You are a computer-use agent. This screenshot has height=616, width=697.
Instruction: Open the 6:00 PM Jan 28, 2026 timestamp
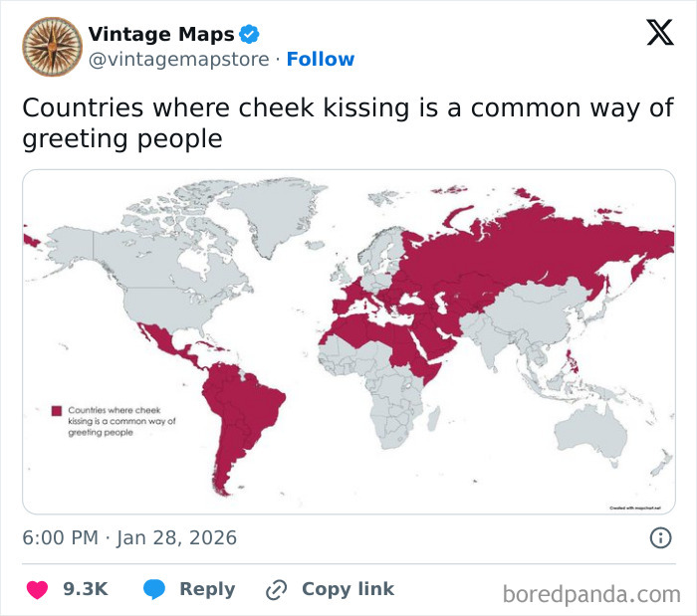point(129,538)
